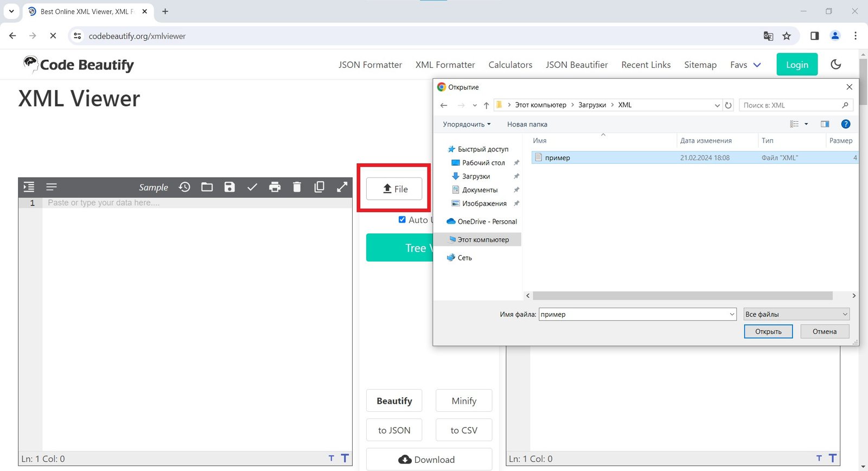Screen dimensions: 868x471
Task: Click the Code Beautify logo
Action: pyautogui.click(x=79, y=65)
